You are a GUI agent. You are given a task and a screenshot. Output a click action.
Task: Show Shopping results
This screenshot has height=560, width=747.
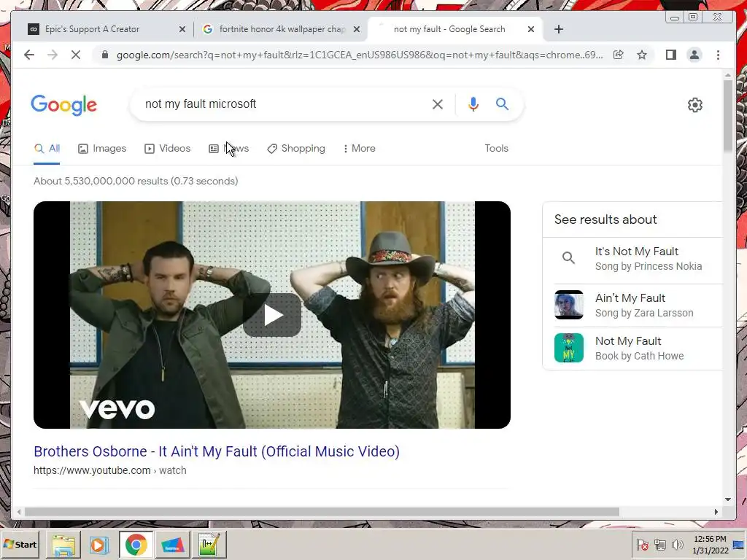296,149
